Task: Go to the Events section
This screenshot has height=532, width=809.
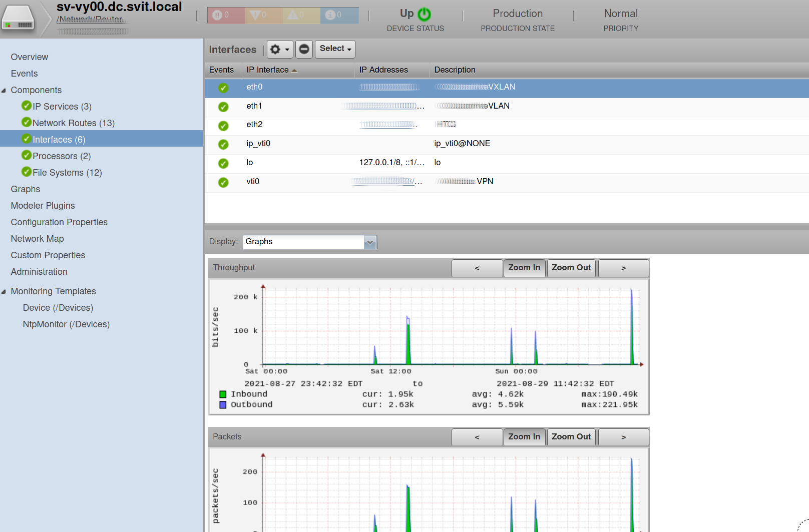Action: pos(24,74)
